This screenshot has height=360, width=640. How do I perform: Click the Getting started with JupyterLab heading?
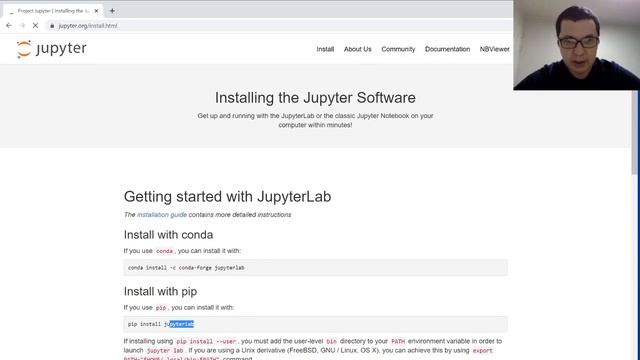point(227,197)
